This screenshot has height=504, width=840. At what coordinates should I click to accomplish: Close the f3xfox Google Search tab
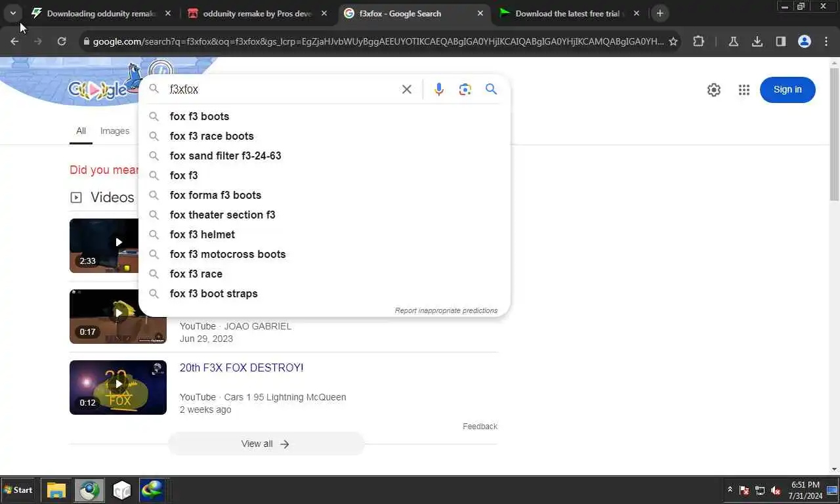click(480, 13)
